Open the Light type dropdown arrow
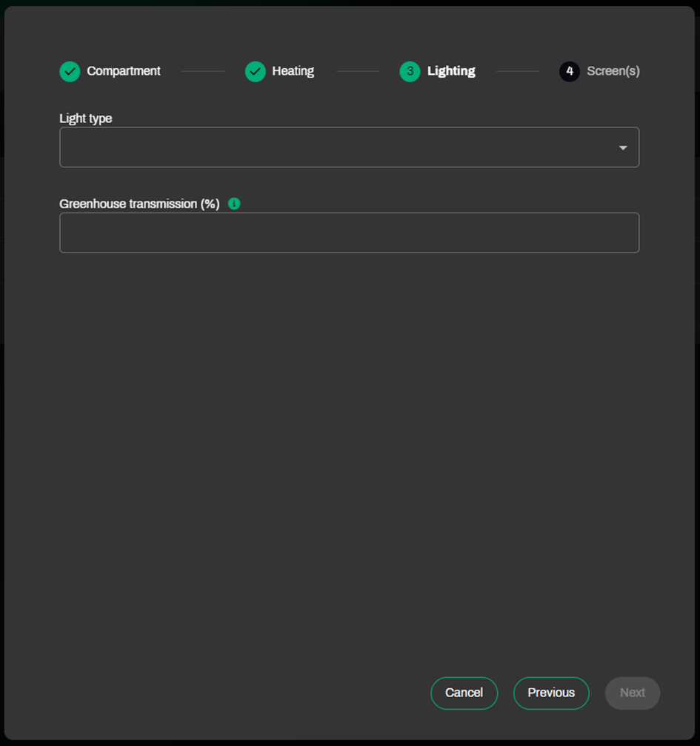 tap(623, 147)
